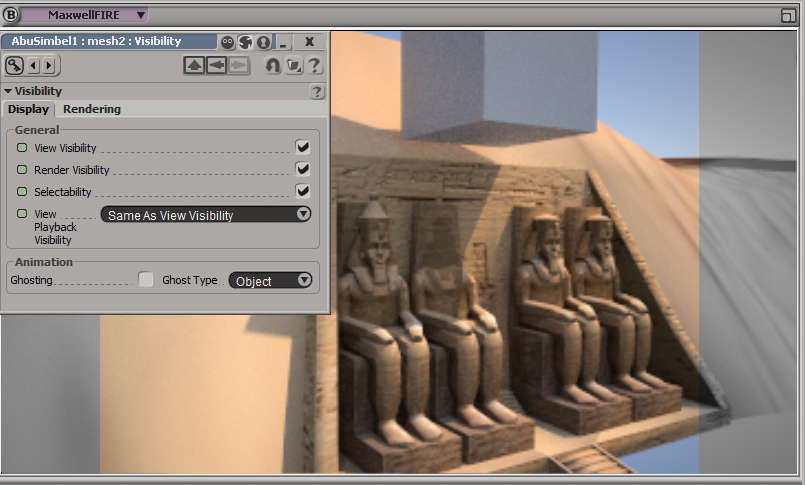Click the Ghost Type label
Image resolution: width=805 pixels, height=485 pixels.
[x=189, y=280]
